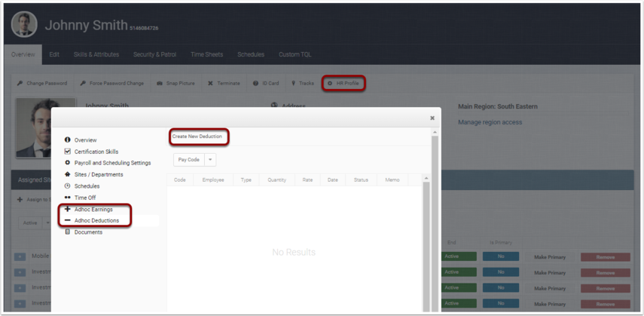
Task: Click the document icon beside Documents
Action: point(67,232)
